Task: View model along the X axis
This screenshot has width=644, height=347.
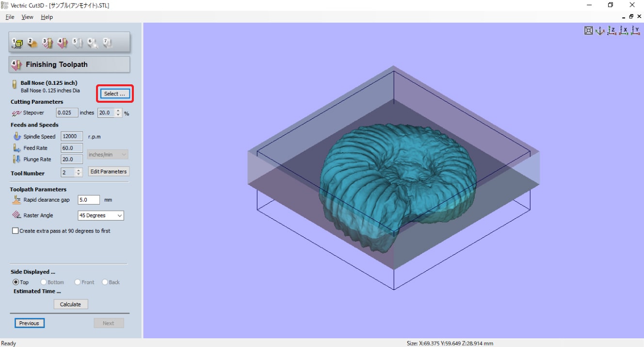Action: tap(624, 31)
